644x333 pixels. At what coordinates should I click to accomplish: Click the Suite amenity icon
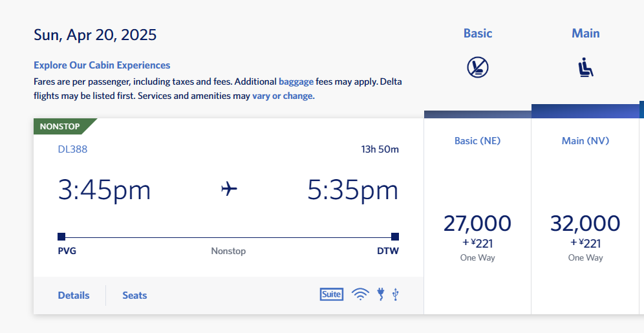pos(332,294)
